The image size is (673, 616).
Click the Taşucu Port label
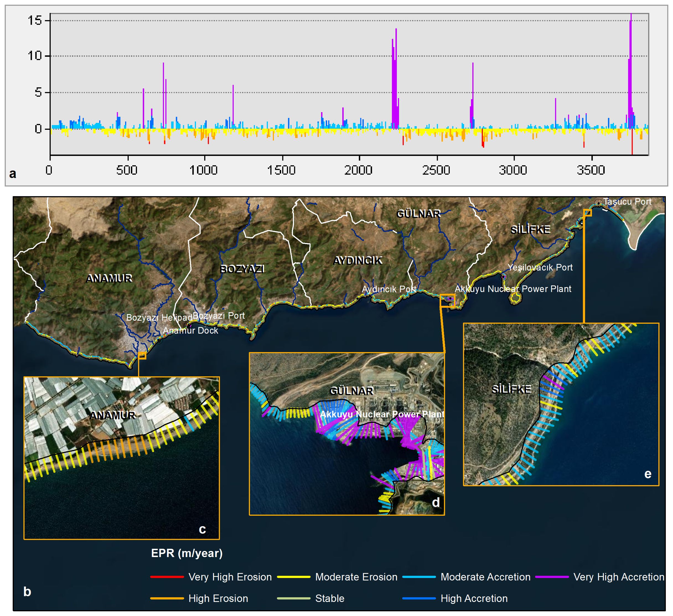[627, 202]
